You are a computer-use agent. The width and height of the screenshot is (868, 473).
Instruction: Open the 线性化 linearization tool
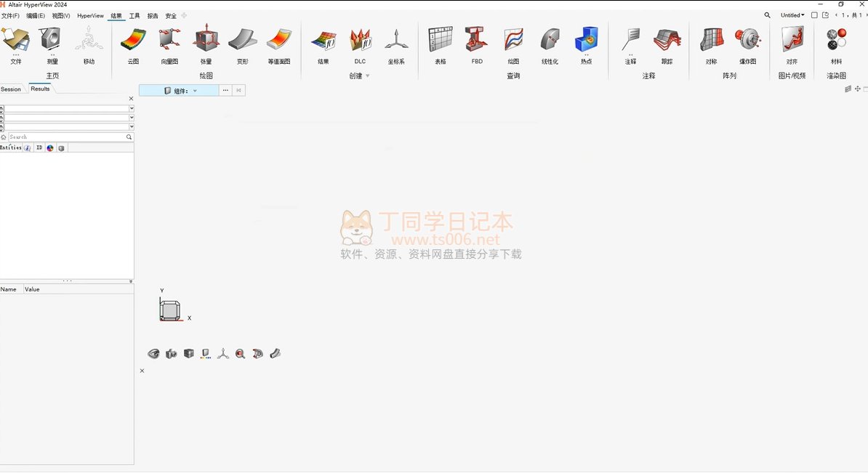[550, 45]
